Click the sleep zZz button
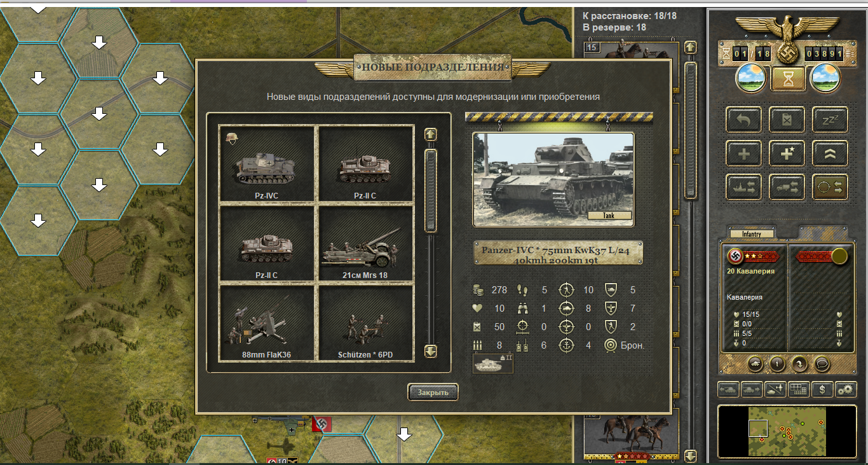868x465 pixels. [x=830, y=119]
